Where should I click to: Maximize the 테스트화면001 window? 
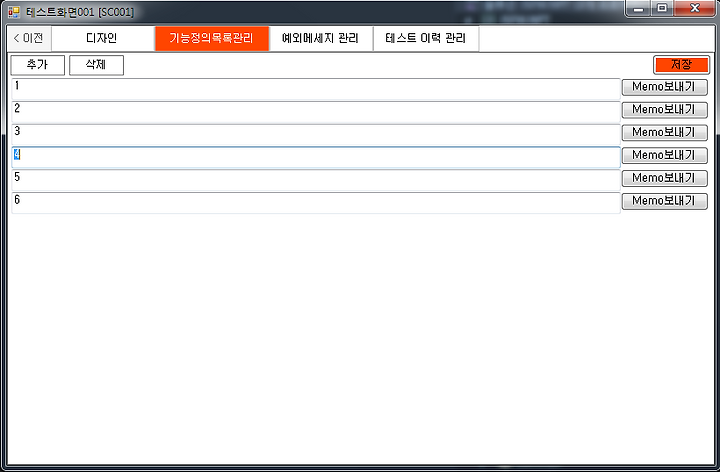coord(662,8)
